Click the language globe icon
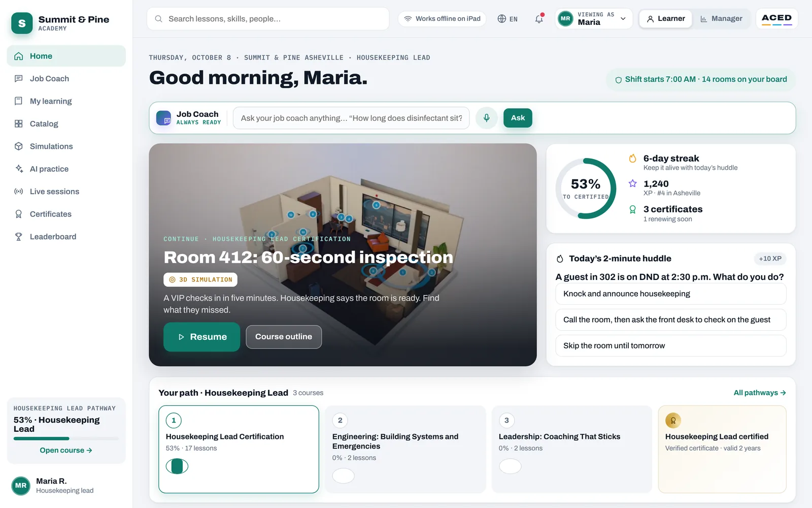 tap(502, 19)
